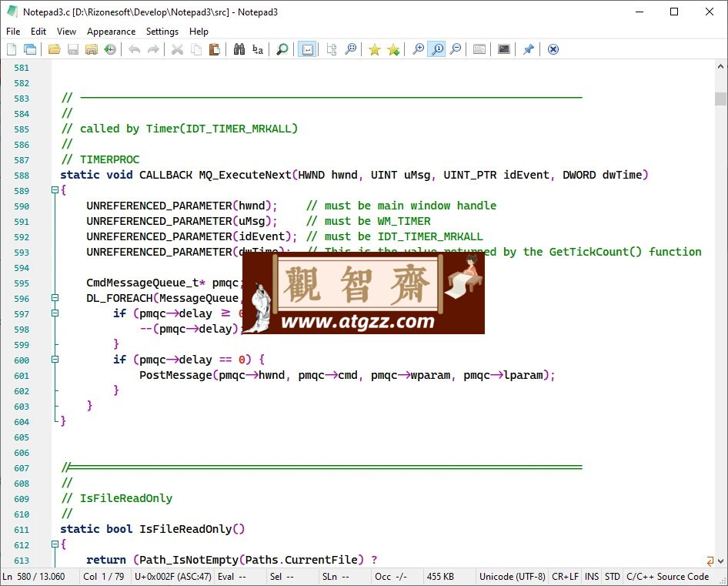
Task: Collapse fold marker at line 589
Action: pos(55,189)
